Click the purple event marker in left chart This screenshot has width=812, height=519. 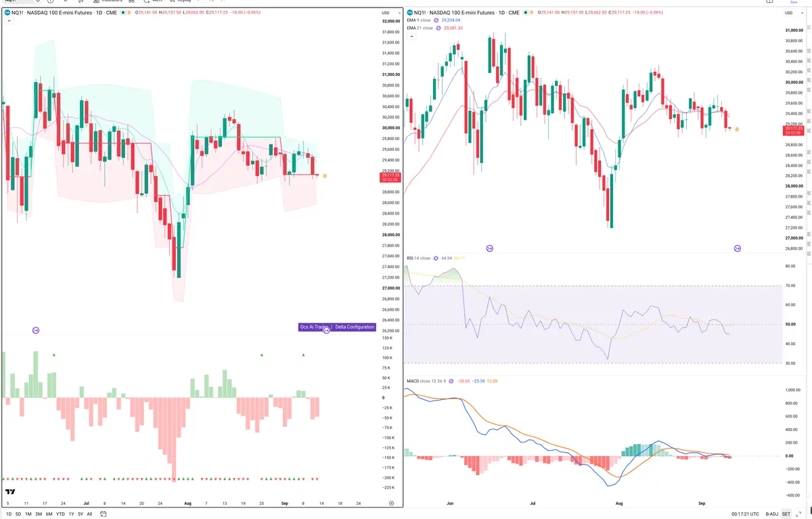(x=36, y=330)
